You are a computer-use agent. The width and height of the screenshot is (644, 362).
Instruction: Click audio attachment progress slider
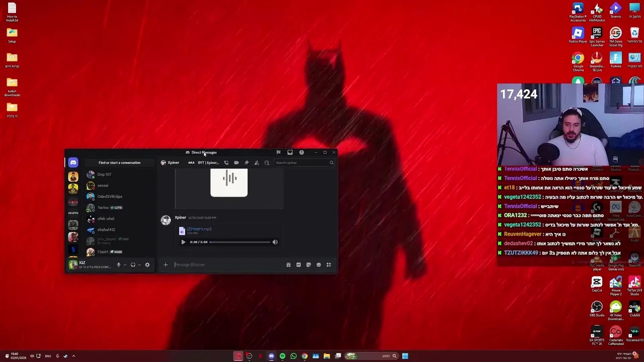click(x=240, y=242)
